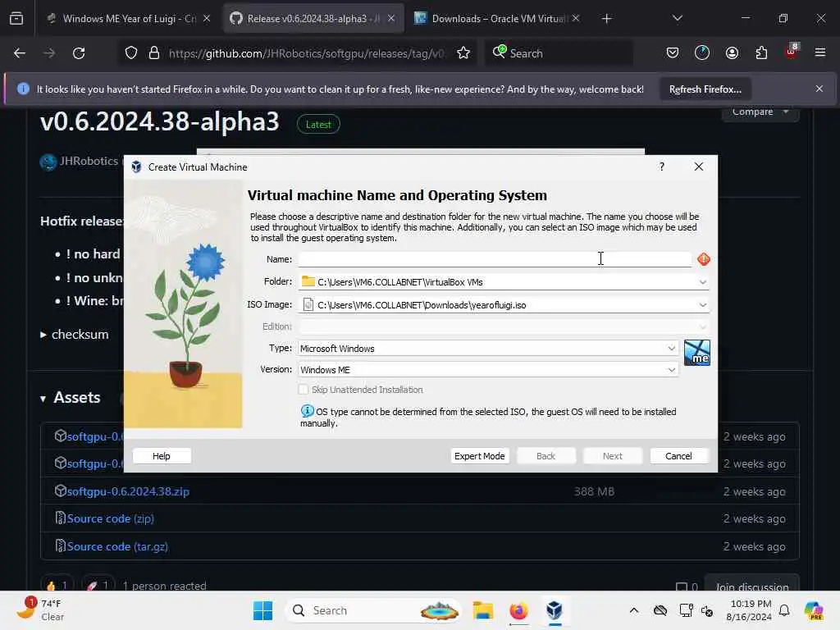The width and height of the screenshot is (840, 630).
Task: Expand the checksum disclosure triangle
Action: click(43, 335)
